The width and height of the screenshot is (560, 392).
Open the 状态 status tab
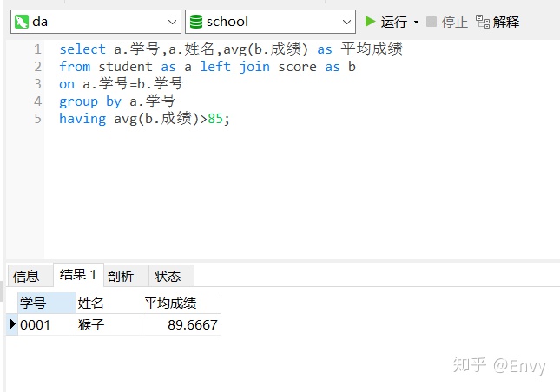[171, 276]
